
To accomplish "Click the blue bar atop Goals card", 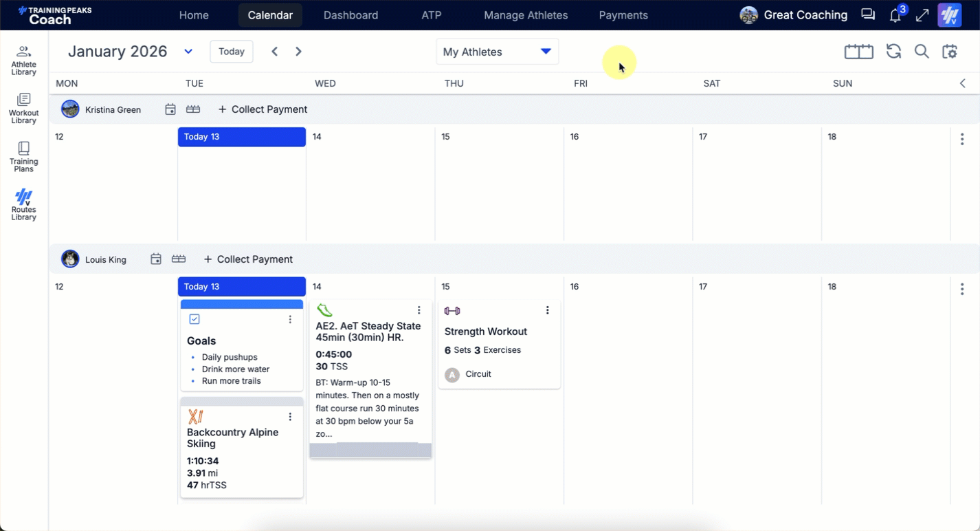I will click(241, 304).
